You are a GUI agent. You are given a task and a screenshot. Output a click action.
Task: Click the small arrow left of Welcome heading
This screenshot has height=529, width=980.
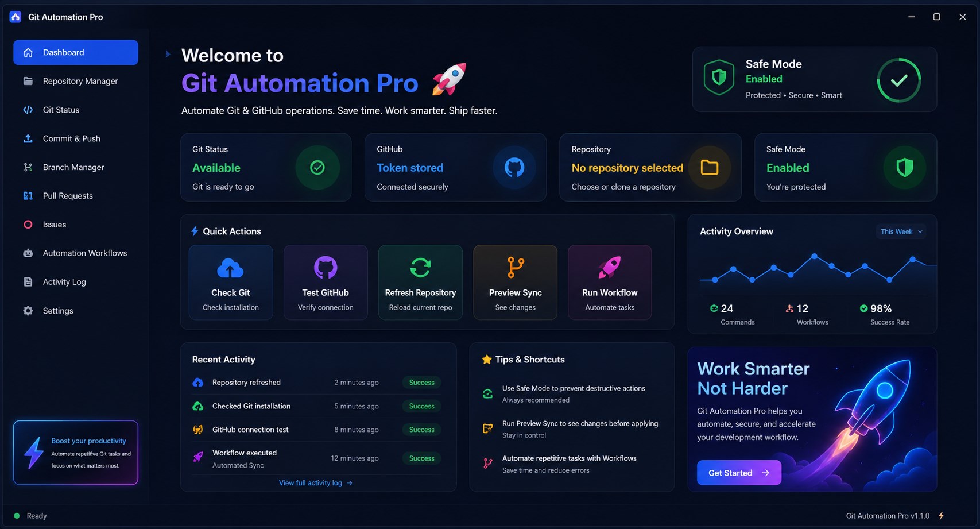(x=168, y=54)
